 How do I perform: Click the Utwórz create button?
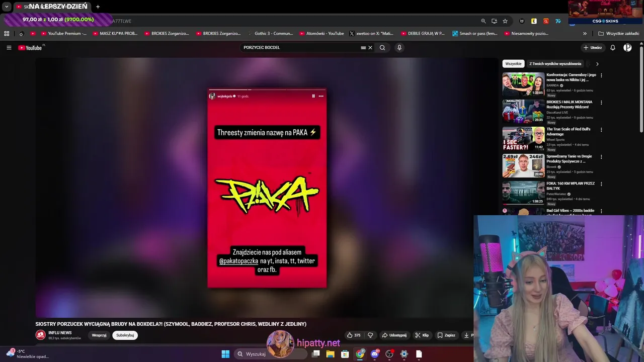593,48
